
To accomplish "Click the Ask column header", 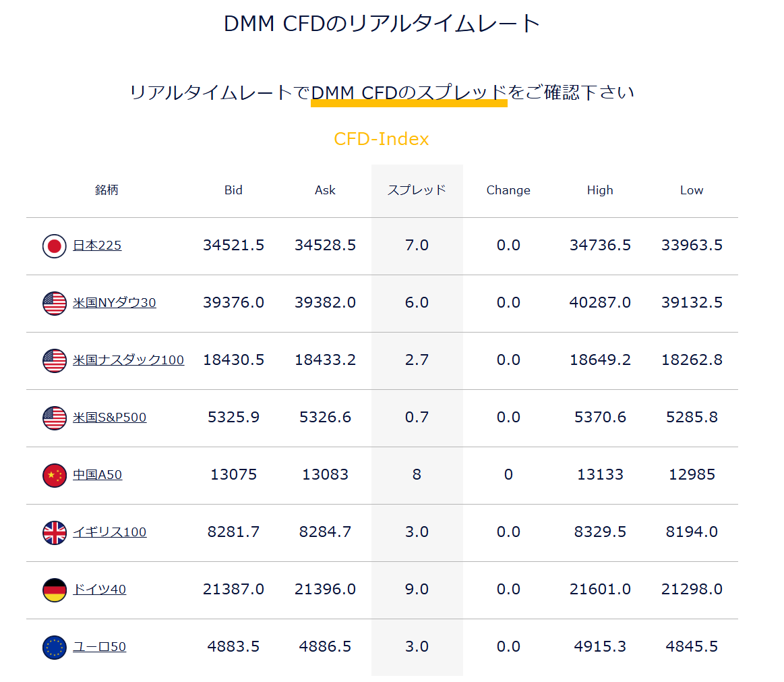I will (325, 190).
